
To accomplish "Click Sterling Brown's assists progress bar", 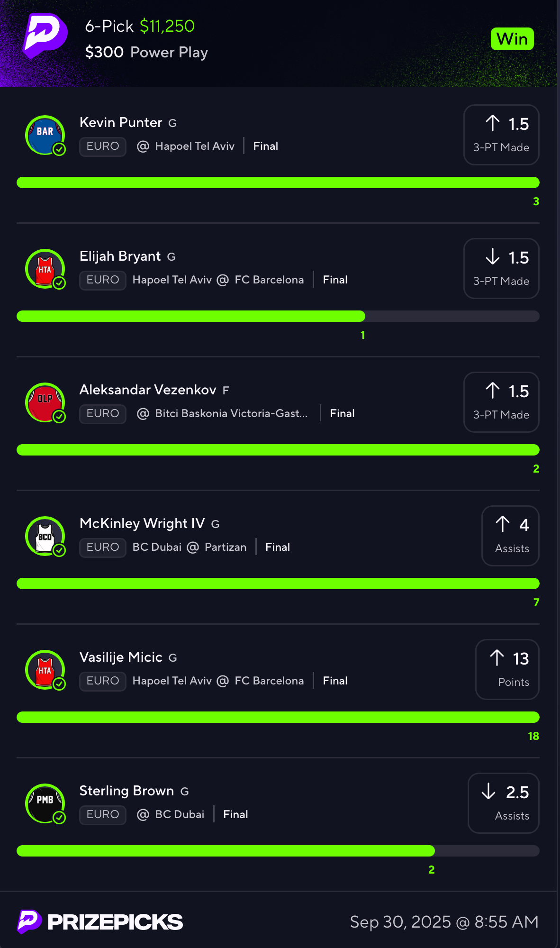I will (278, 851).
